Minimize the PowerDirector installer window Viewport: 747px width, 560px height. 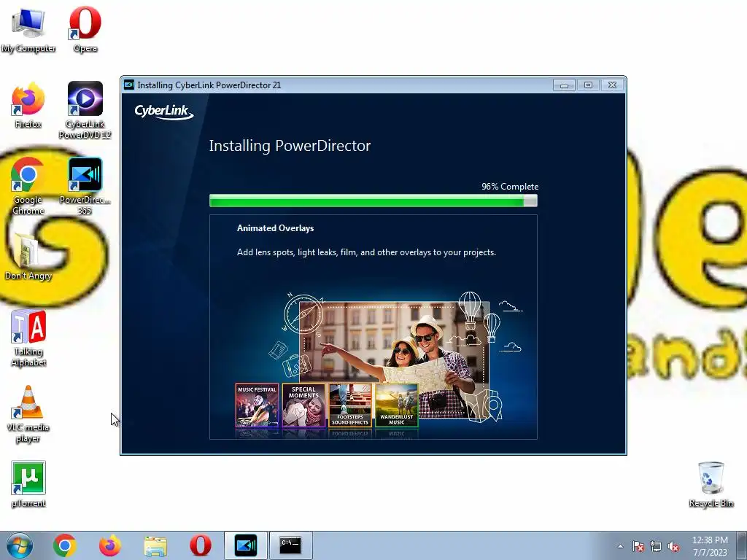(564, 85)
